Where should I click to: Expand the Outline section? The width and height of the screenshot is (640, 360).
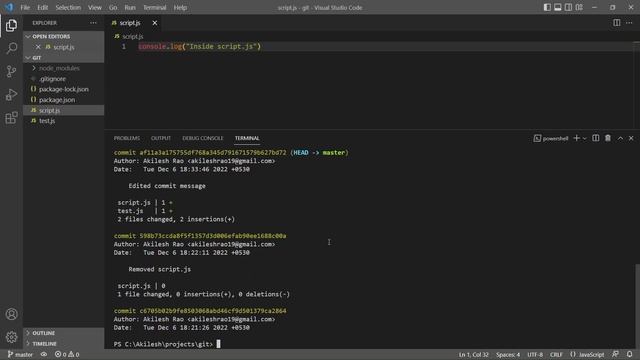63,333
